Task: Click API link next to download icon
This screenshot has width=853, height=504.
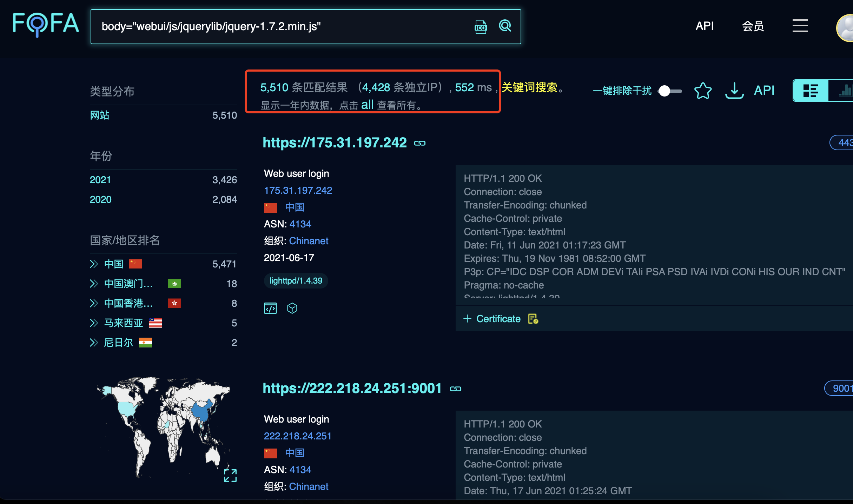Action: (764, 91)
